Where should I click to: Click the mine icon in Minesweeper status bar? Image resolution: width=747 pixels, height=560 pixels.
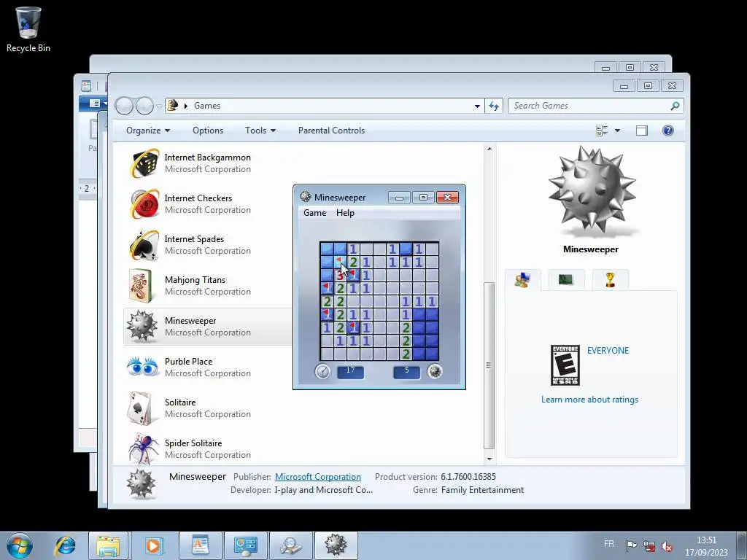(435, 371)
